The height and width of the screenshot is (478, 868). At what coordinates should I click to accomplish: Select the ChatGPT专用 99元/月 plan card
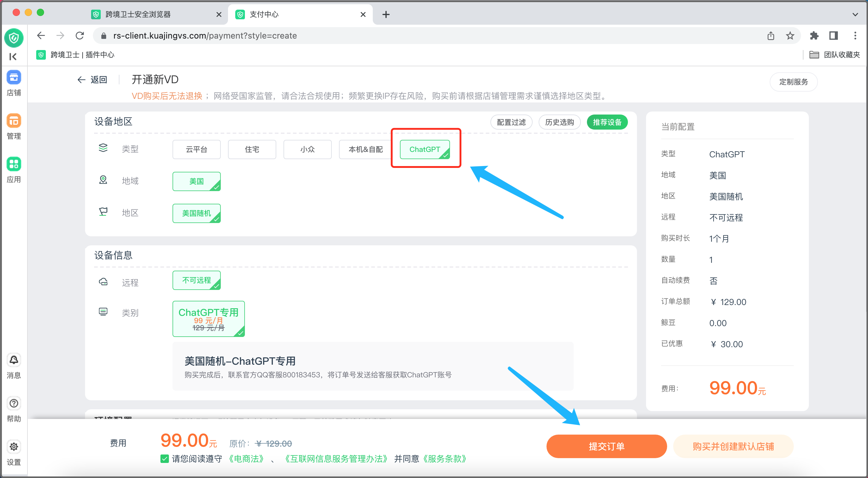point(209,319)
